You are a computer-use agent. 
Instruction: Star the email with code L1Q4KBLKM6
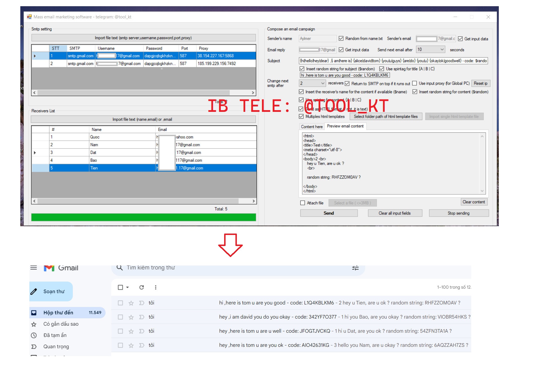131,303
